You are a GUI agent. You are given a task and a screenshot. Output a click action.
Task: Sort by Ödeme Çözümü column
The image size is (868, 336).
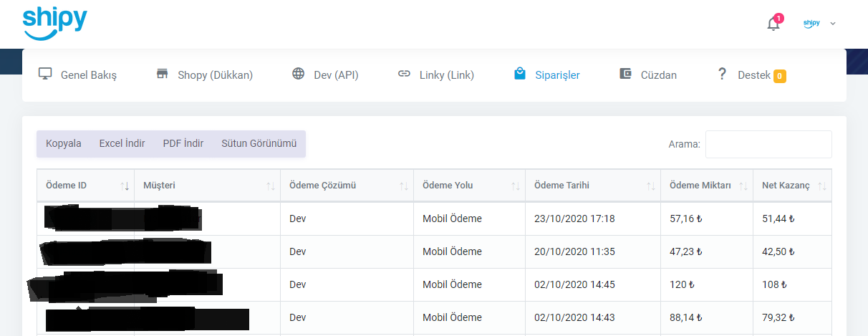347,186
